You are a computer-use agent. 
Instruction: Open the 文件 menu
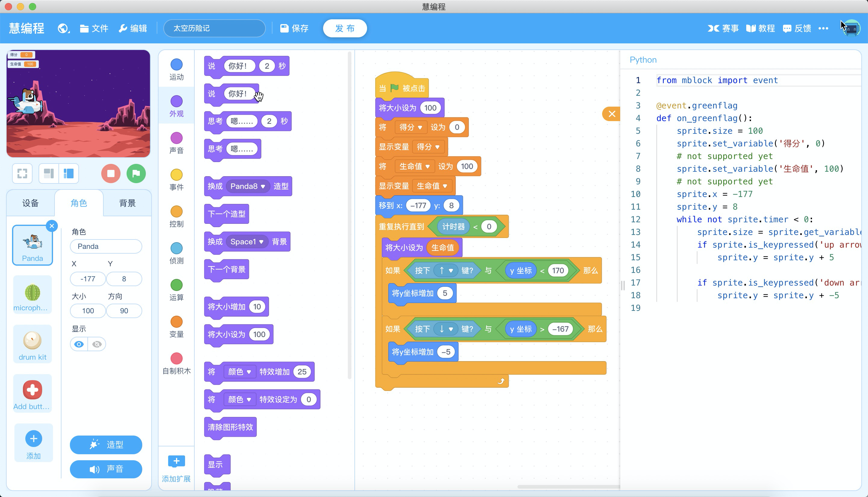pyautogui.click(x=94, y=28)
